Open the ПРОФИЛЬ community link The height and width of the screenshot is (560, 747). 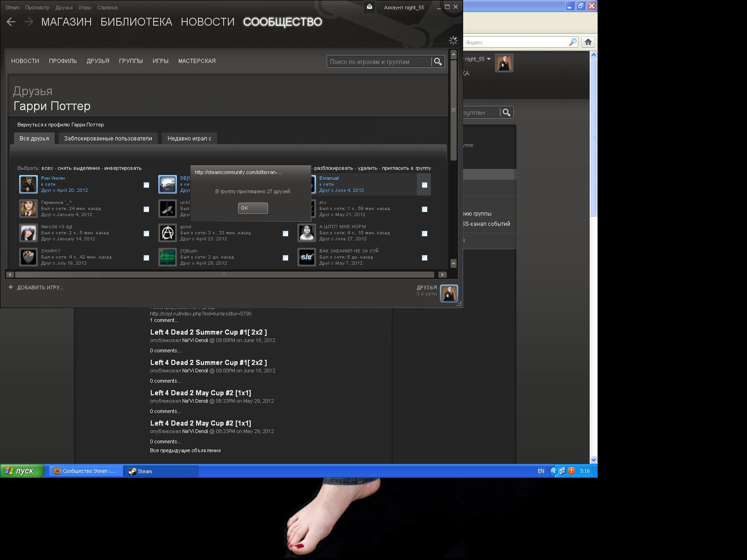pos(63,61)
